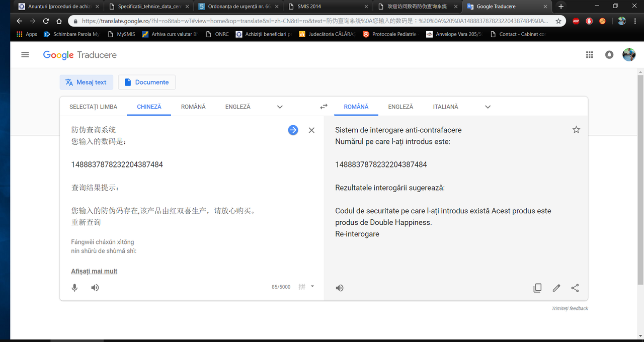Viewport: 644px width, 342px height.
Task: Open Judecătoria CĂLĂRAȘI bookmark
Action: pyautogui.click(x=327, y=34)
